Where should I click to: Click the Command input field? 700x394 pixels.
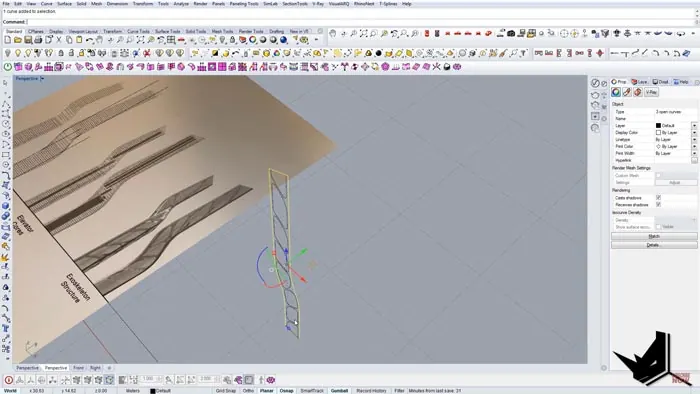[361, 21]
